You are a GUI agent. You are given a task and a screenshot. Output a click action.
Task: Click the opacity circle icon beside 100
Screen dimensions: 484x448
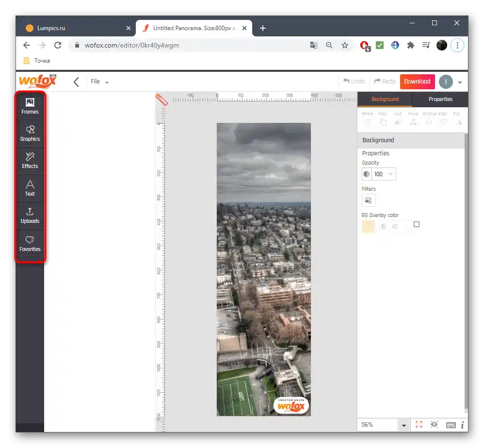367,174
